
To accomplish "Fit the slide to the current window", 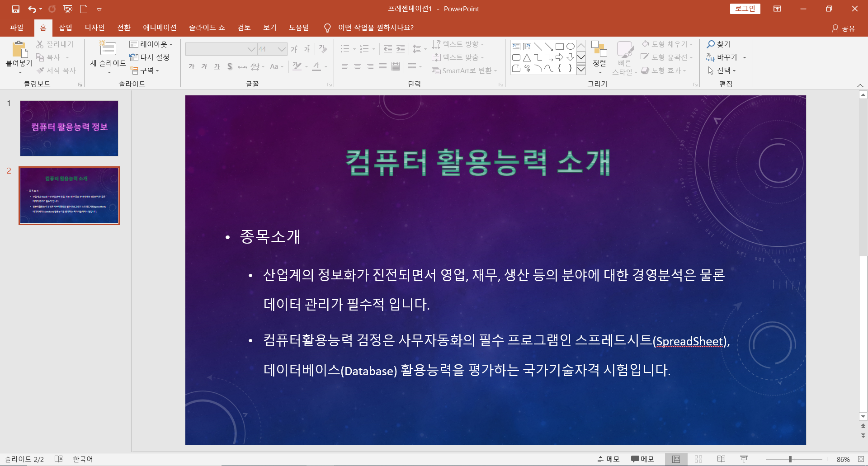I will pos(860,459).
